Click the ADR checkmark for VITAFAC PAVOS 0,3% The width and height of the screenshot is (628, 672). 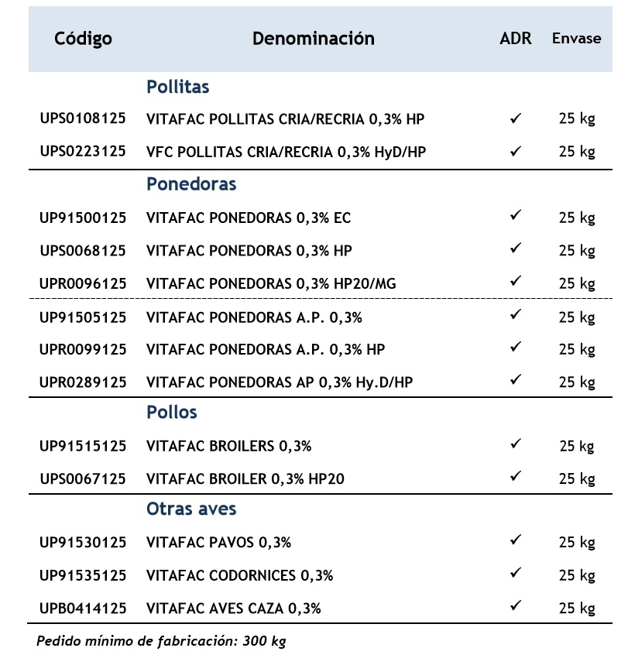pyautogui.click(x=515, y=539)
